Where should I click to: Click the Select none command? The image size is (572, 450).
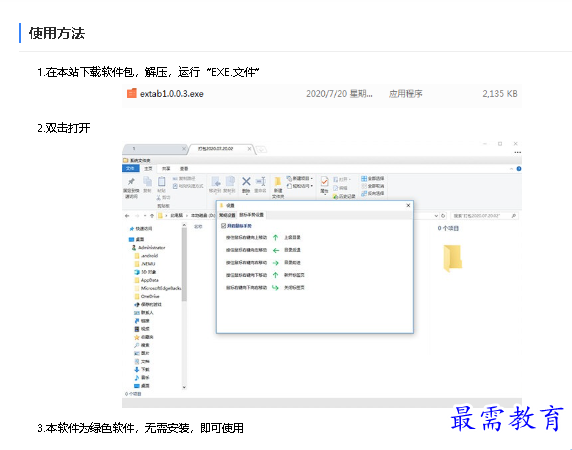(x=372, y=186)
